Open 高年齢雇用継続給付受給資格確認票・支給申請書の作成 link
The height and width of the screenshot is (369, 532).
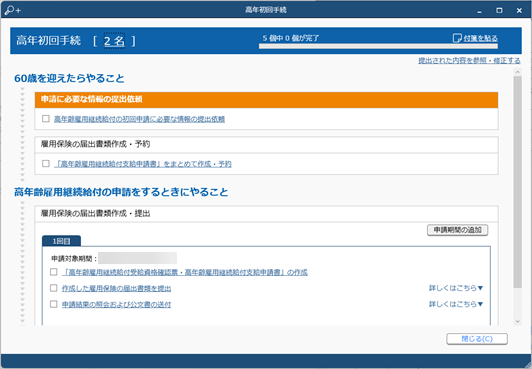pyautogui.click(x=185, y=272)
